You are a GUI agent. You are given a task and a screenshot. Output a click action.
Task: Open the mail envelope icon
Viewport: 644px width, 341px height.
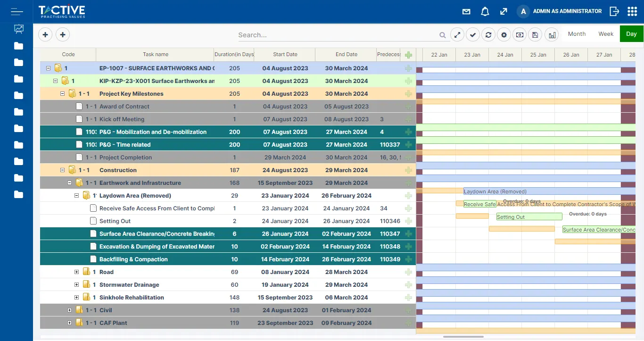coord(466,11)
